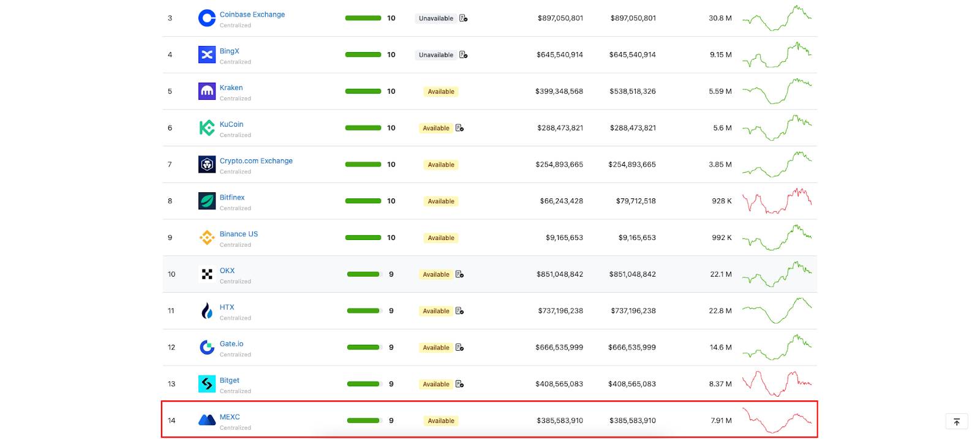
Task: Open the KuCoin exchange link
Action: coord(232,124)
